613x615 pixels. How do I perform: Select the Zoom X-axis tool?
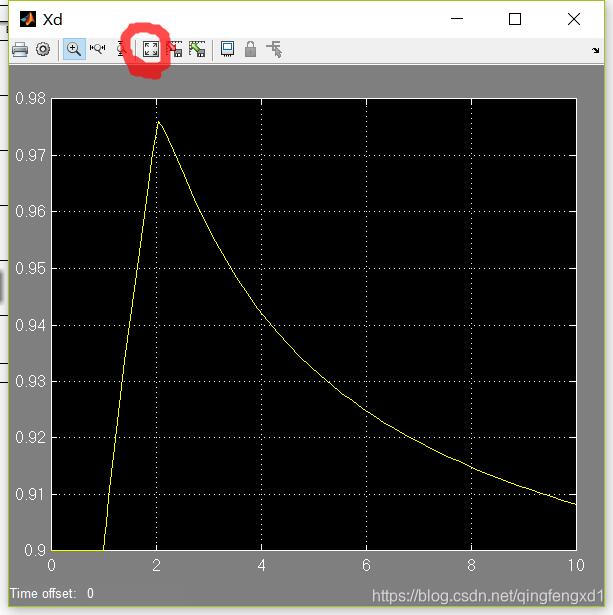[x=97, y=49]
